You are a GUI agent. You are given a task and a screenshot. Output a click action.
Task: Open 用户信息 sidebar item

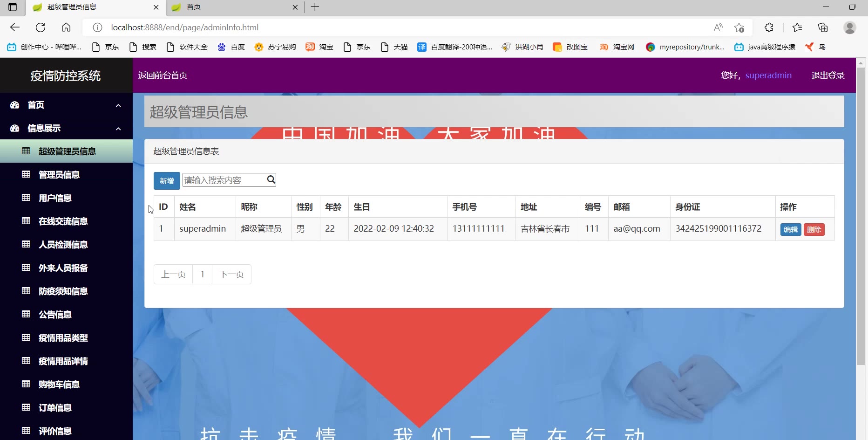coord(66,198)
